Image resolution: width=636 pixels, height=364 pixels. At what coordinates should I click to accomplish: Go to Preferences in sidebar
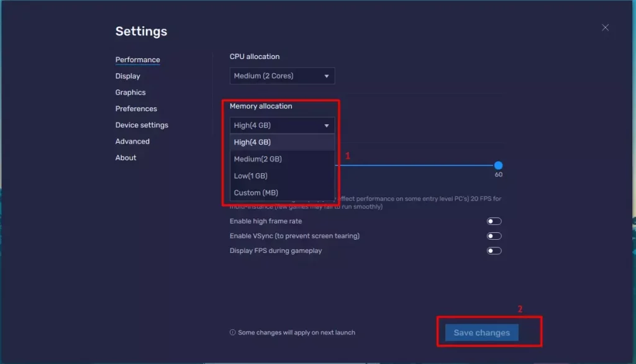[136, 109]
